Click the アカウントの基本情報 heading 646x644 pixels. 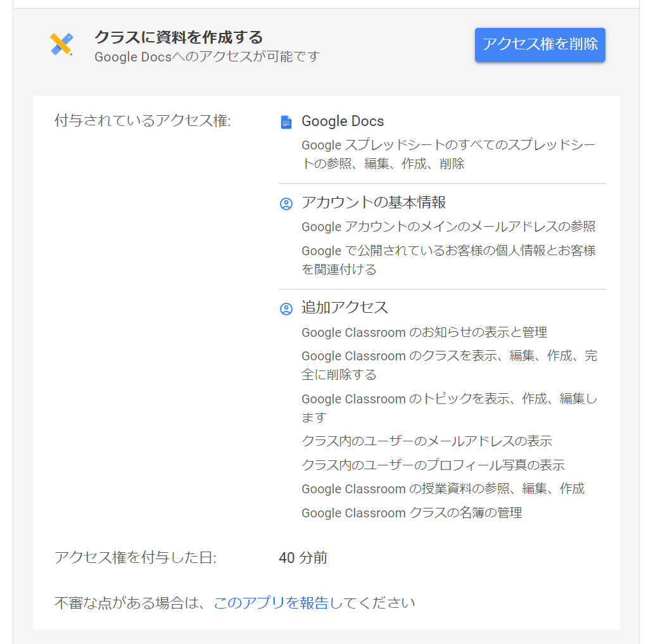373,202
